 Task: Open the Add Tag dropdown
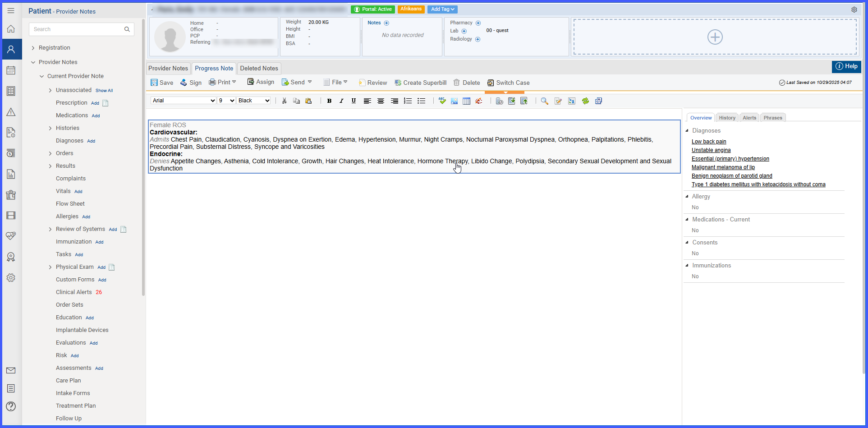point(442,9)
